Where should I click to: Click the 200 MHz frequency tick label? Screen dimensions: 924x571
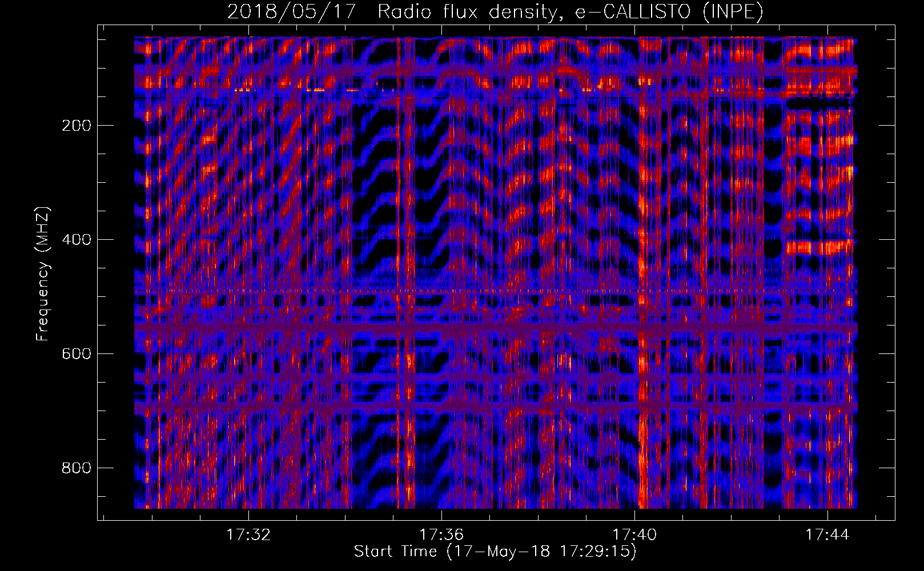76,126
